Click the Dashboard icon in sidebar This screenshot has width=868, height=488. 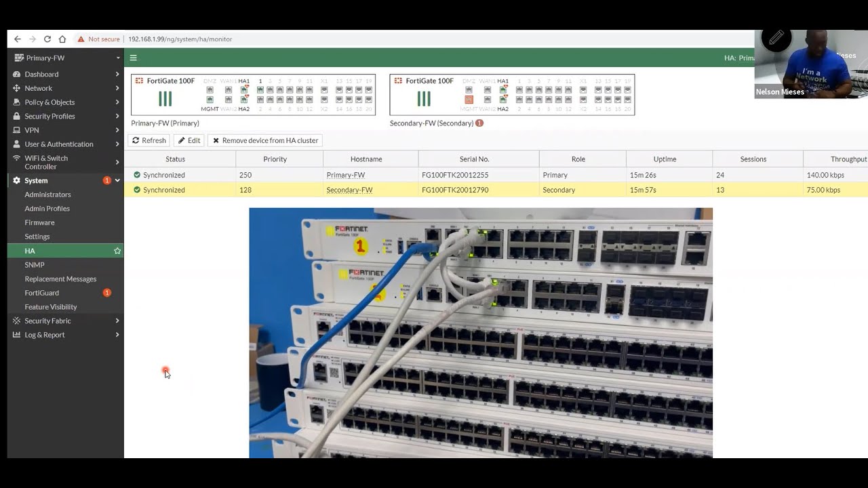pos(17,74)
